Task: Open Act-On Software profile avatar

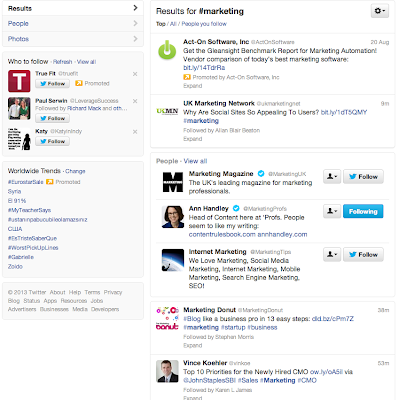Action: 167,50
